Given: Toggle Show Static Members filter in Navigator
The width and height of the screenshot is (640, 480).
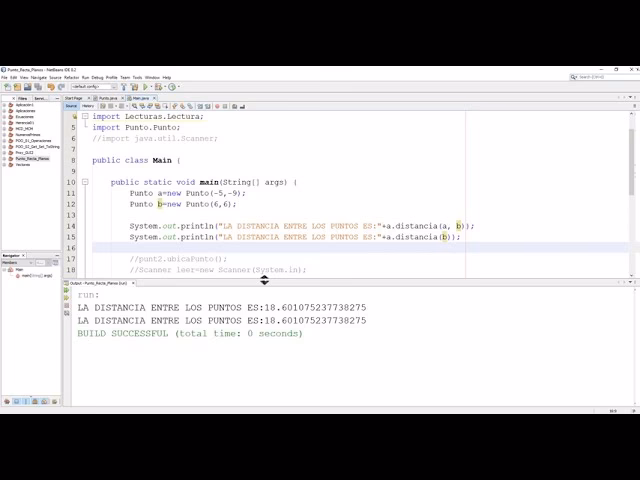Looking at the screenshot, I should [26, 402].
